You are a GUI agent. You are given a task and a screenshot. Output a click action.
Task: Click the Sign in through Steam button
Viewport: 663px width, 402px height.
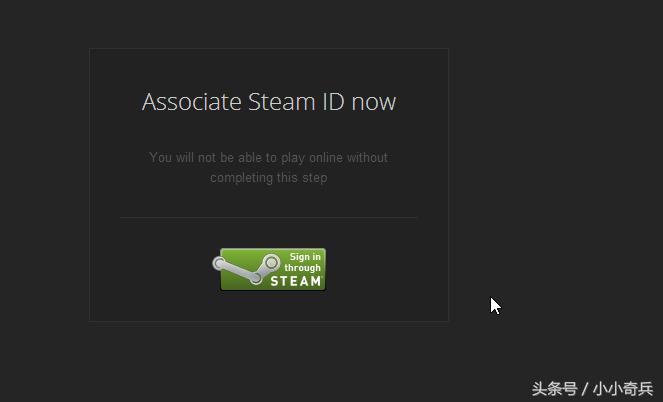(x=269, y=269)
